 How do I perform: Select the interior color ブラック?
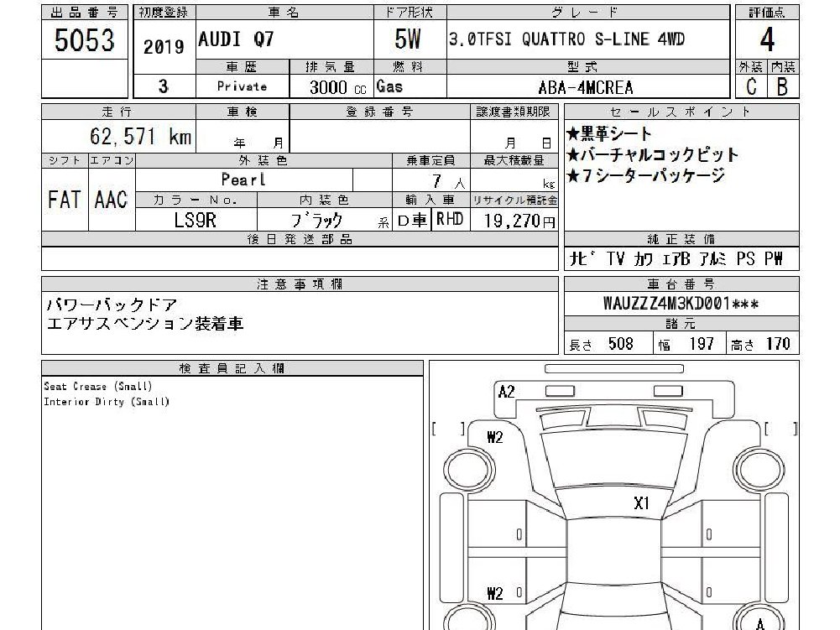tap(317, 220)
